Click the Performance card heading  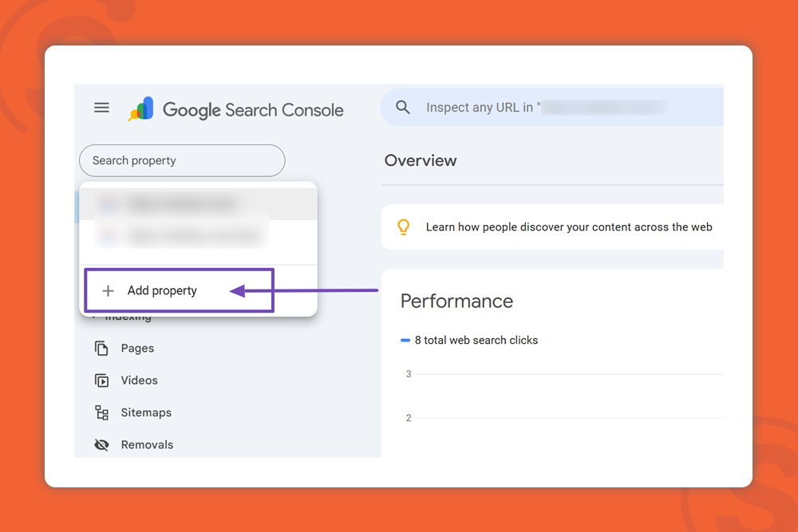[x=456, y=301]
